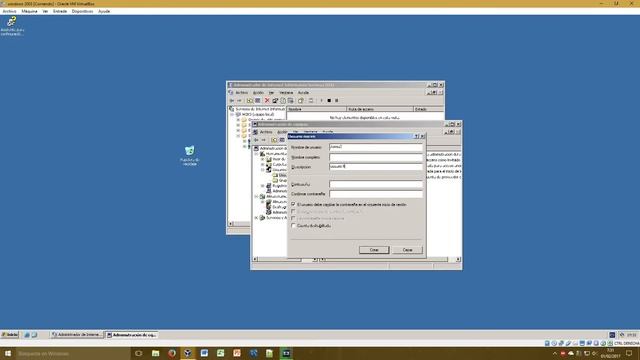Click the left scroll arrow of IIS tree pane
This screenshot has width=640, height=360.
(231, 224)
